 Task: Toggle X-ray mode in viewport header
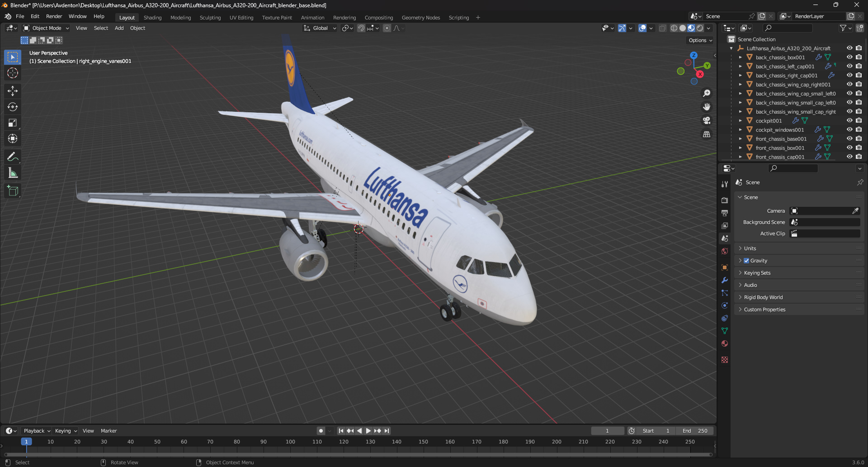click(662, 28)
